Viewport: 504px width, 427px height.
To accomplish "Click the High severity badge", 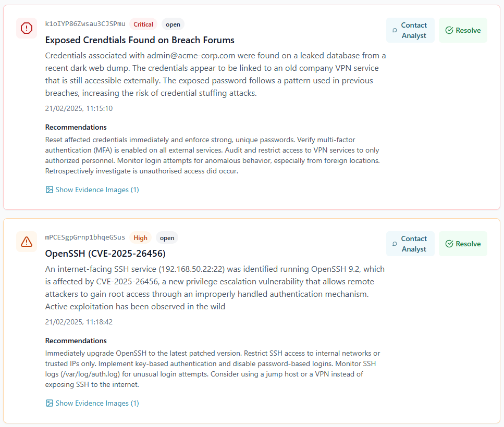I will (x=141, y=238).
